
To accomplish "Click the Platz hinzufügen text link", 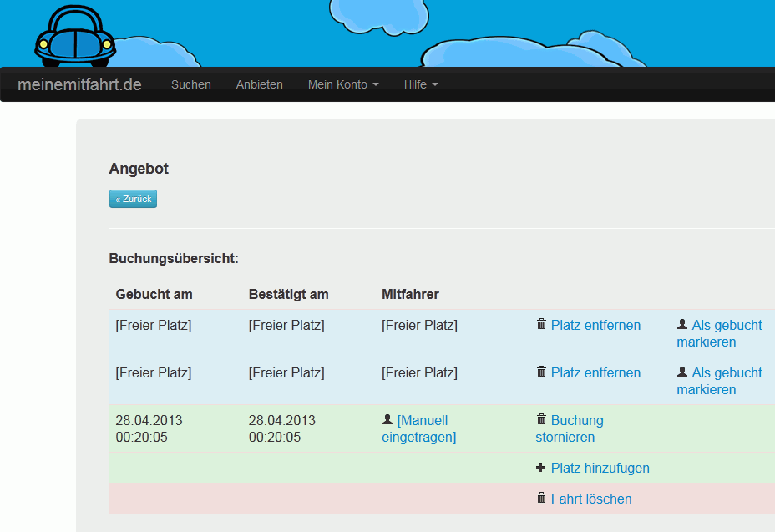I will pyautogui.click(x=600, y=469).
